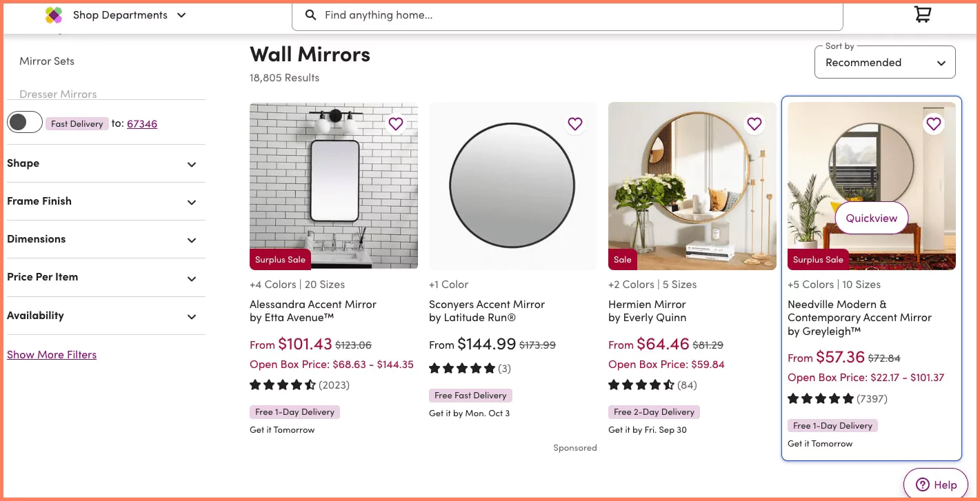Click Show More Filters
The height and width of the screenshot is (501, 980).
(x=51, y=354)
